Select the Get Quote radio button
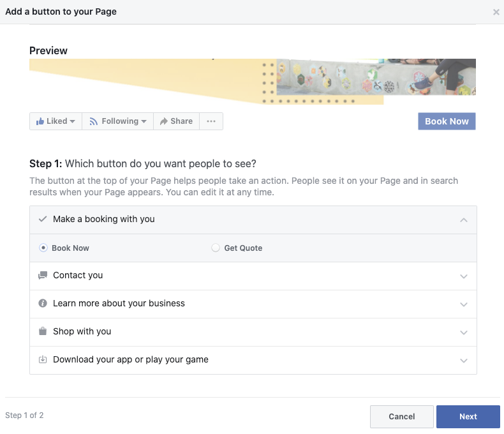Viewport: 504px width, 434px height. point(216,248)
